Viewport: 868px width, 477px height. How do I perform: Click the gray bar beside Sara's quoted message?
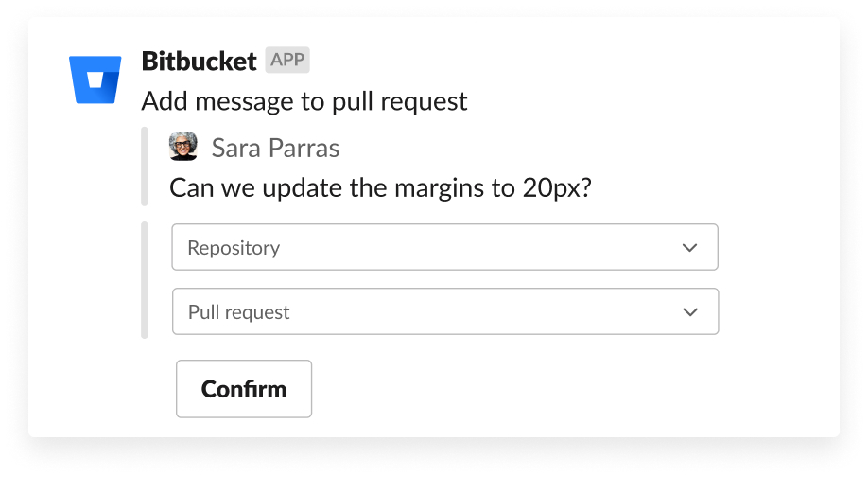pyautogui.click(x=145, y=167)
